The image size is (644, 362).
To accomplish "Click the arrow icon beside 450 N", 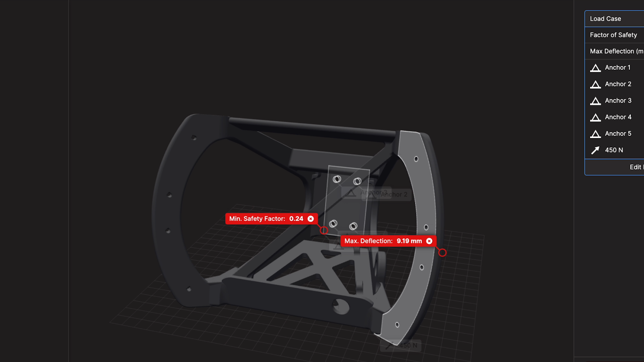I will (x=595, y=150).
